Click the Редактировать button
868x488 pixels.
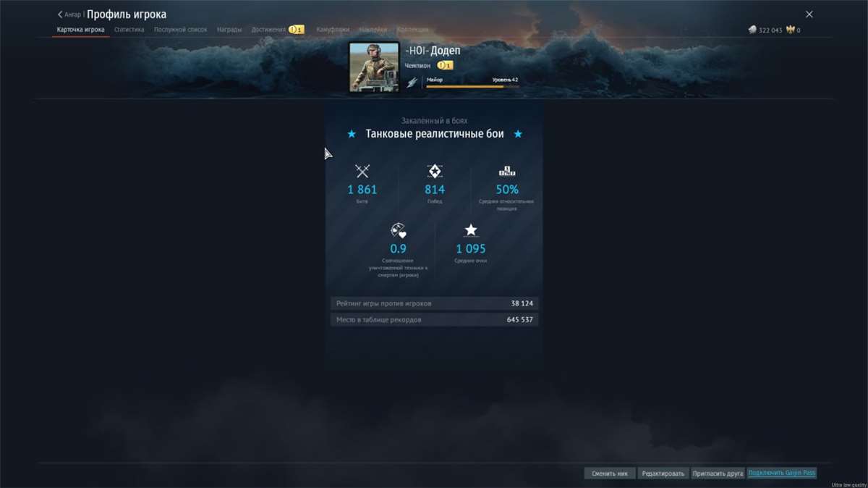663,474
